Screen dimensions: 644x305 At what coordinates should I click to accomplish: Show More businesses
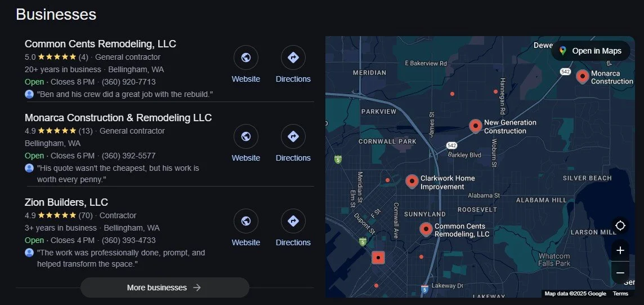(x=164, y=288)
